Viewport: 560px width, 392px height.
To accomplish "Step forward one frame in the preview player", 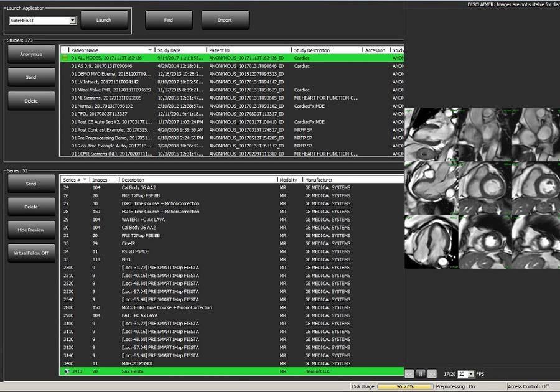I will [x=432, y=374].
